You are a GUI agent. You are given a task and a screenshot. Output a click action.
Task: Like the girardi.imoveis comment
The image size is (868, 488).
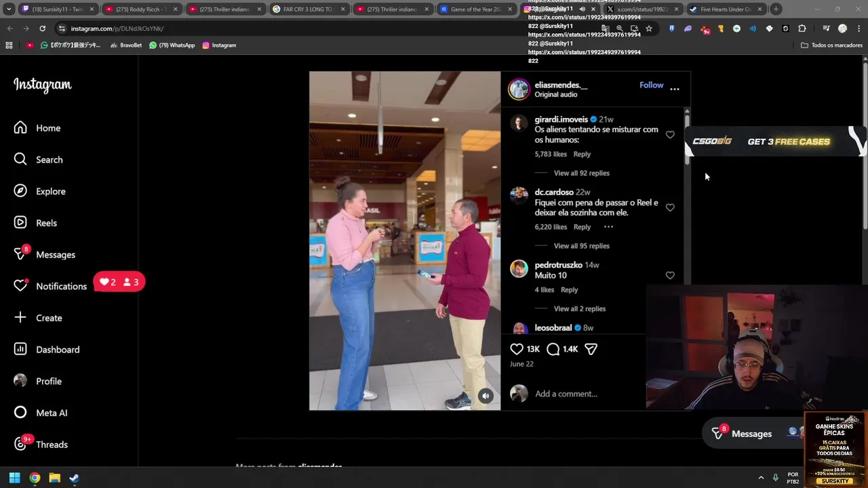670,135
